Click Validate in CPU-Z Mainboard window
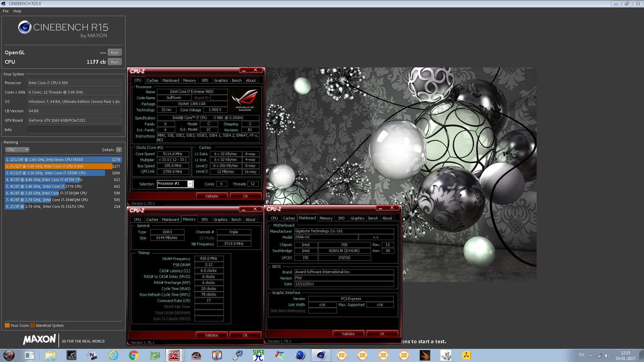Image resolution: width=644 pixels, height=362 pixels. (x=348, y=334)
